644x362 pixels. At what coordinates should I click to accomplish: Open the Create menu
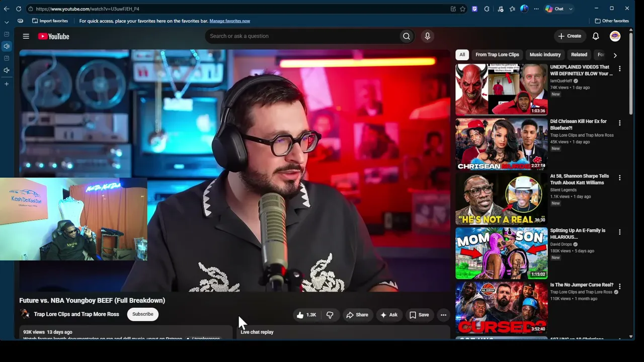(570, 36)
